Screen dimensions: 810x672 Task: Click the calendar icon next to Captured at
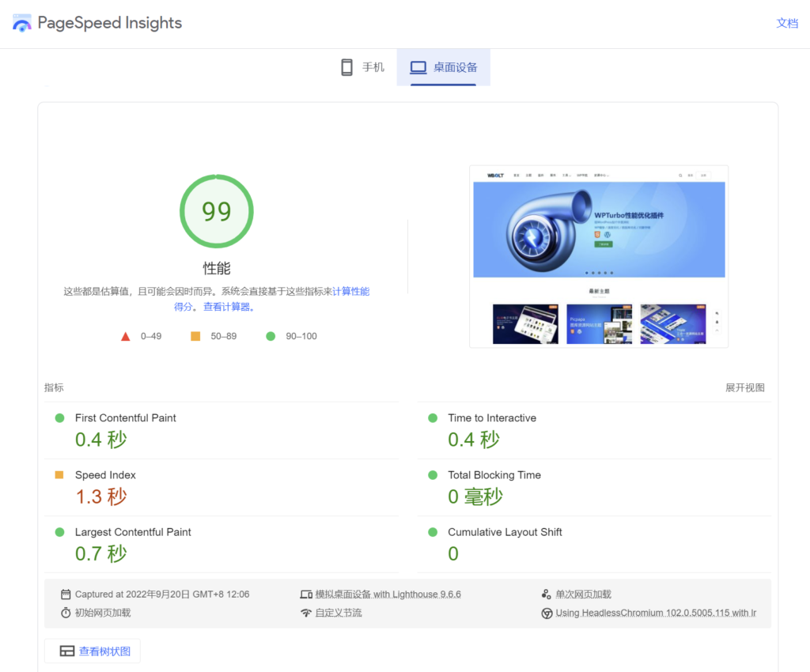[66, 595]
